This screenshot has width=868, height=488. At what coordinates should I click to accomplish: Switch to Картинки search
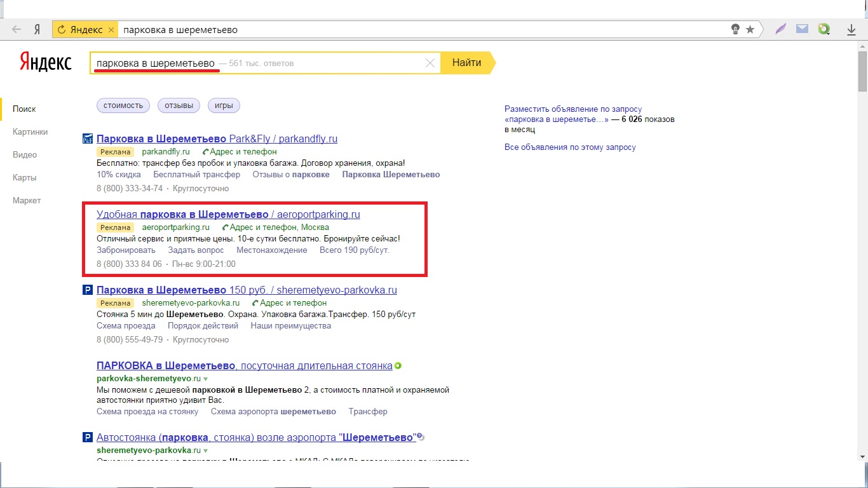click(x=31, y=132)
